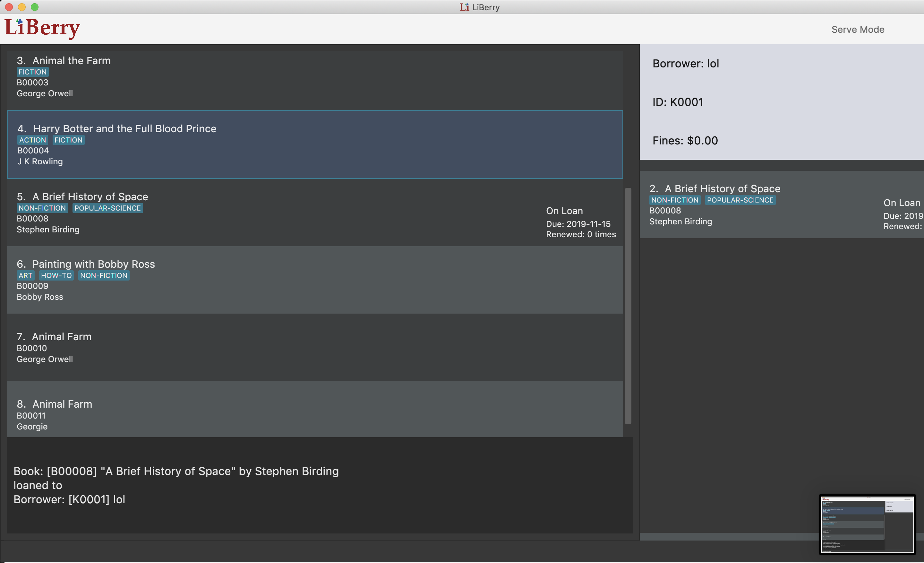Click the HOW-TO tag on Painting book
This screenshot has width=924, height=563.
[x=56, y=276]
